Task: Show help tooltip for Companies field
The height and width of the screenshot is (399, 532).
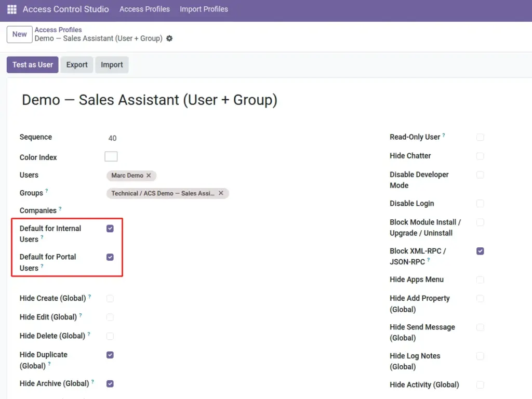Action: (x=60, y=208)
